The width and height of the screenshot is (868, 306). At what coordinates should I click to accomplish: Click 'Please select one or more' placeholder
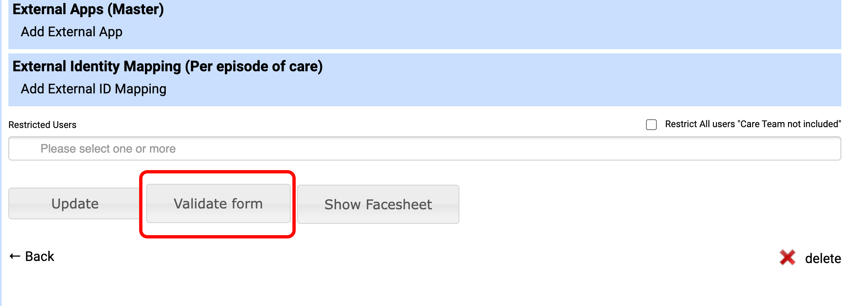coord(108,149)
